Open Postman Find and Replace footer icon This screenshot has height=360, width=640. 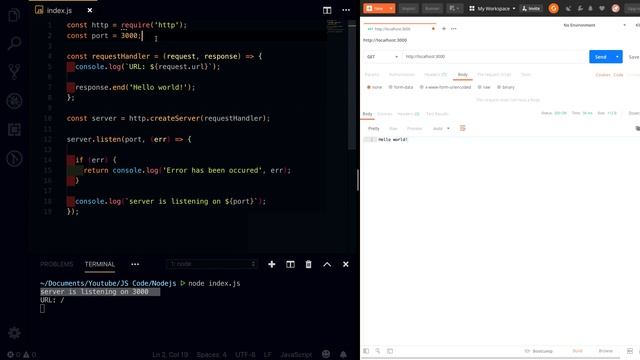click(x=378, y=351)
